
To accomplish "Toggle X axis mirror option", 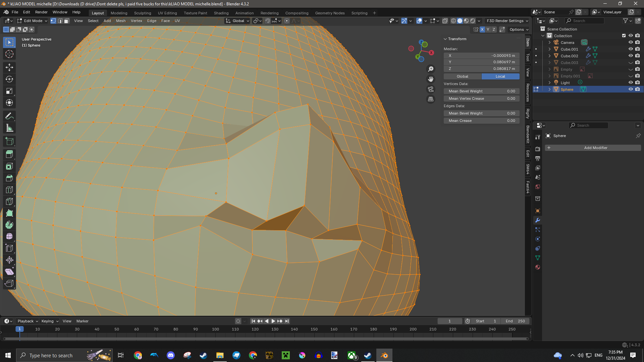I will pos(482,29).
